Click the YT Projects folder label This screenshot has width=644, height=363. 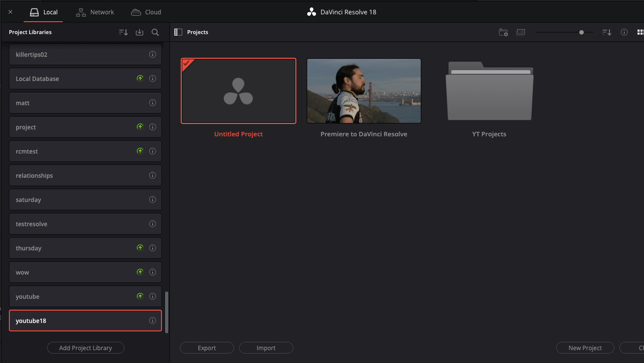489,134
